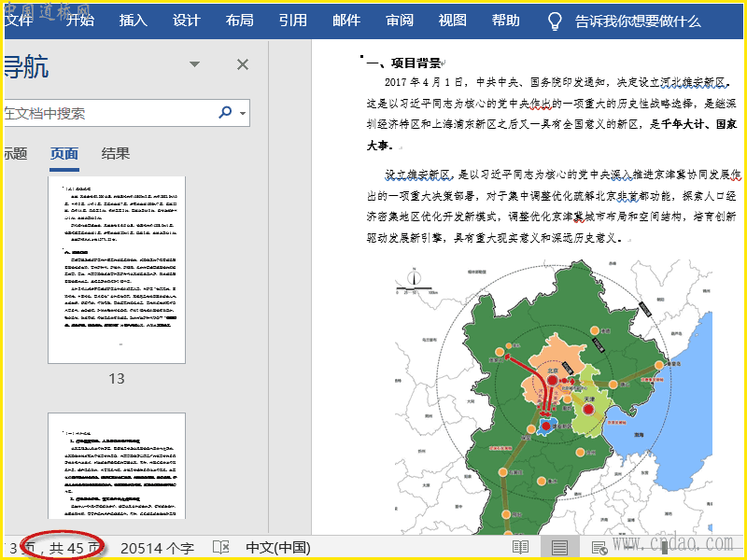Click the 中文(中国) language indicator
The width and height of the screenshot is (747, 560).
pyautogui.click(x=278, y=548)
